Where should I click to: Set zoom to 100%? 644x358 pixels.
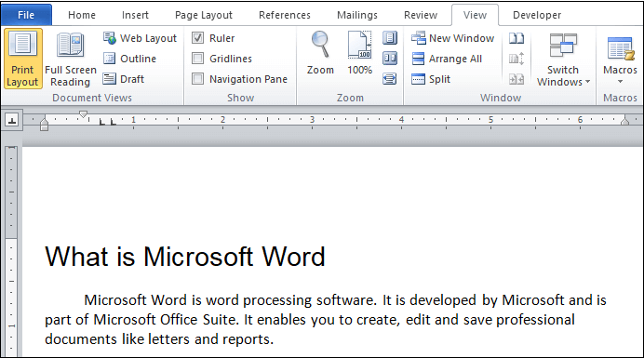[360, 53]
